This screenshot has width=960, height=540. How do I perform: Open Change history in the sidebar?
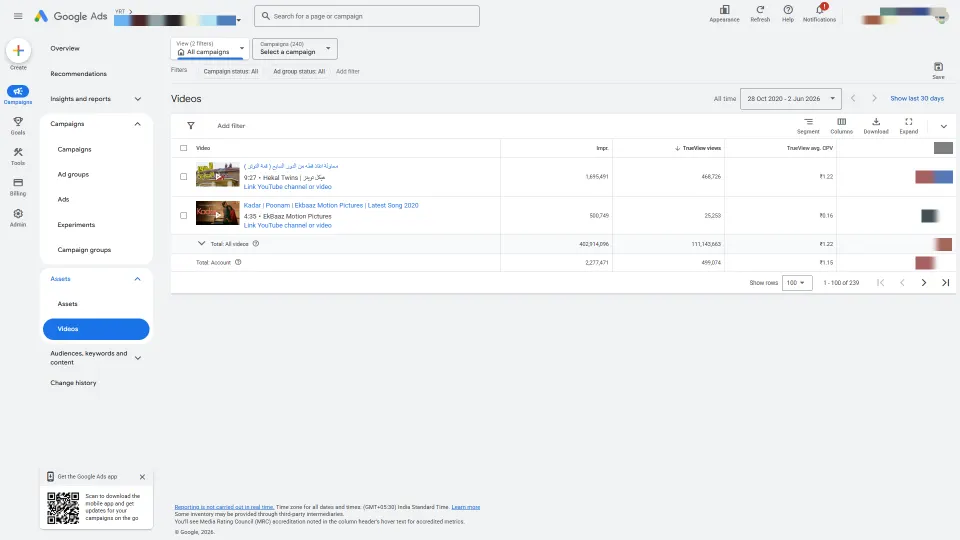[x=73, y=383]
